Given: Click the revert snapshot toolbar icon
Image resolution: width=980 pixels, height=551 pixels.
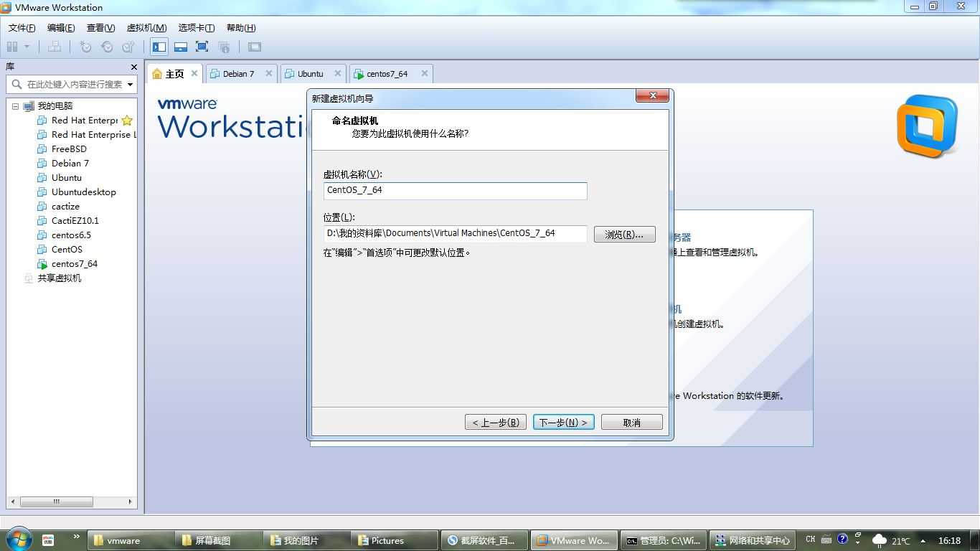Looking at the screenshot, I should tap(107, 47).
